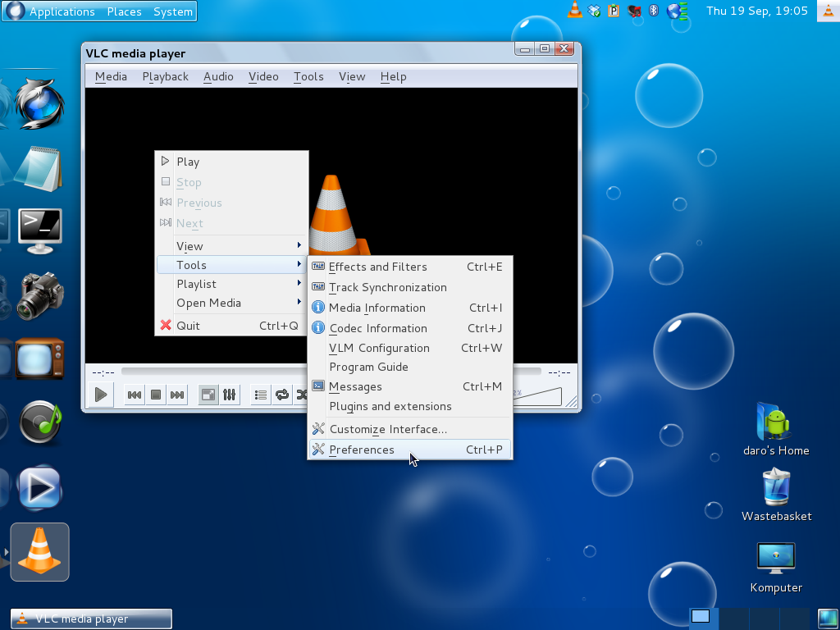Show the playlist using the list icon
840x630 pixels.
[260, 395]
